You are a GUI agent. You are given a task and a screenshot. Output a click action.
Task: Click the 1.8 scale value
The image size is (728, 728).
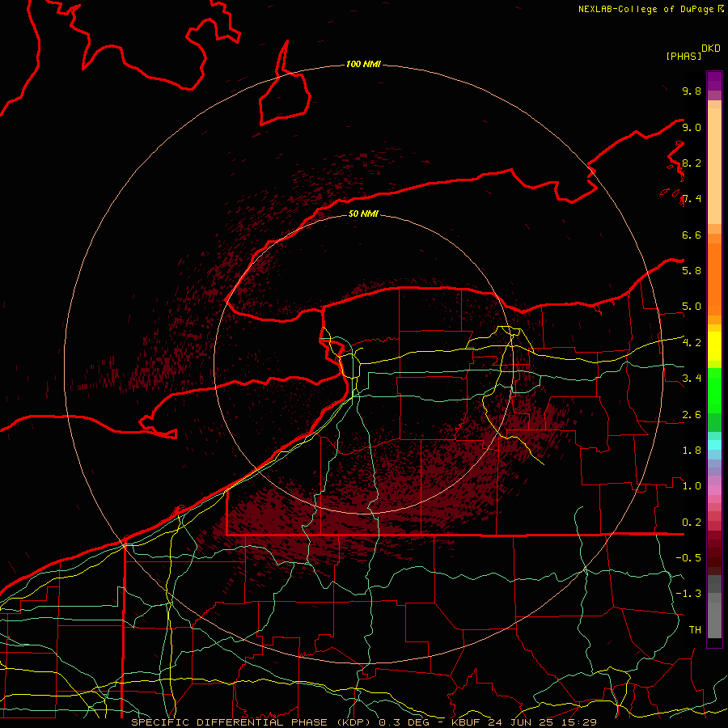coord(692,451)
